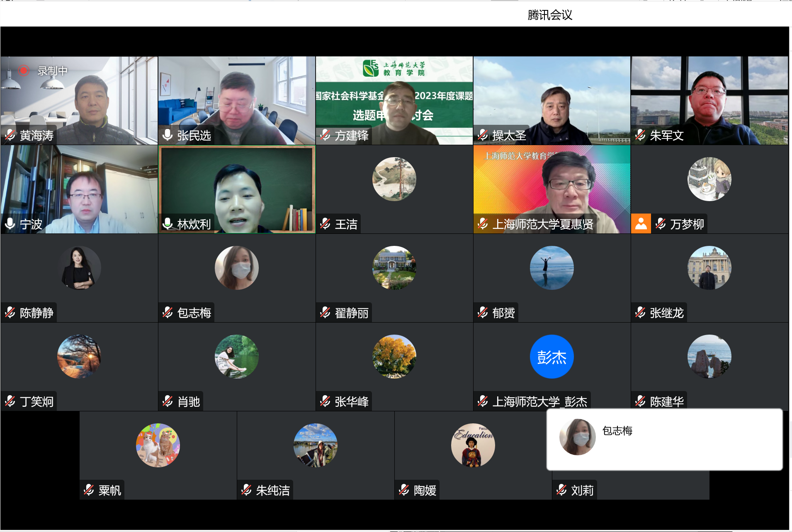Select 王洁's landscape painting avatar
Image resolution: width=792 pixels, height=532 pixels.
tap(394, 179)
